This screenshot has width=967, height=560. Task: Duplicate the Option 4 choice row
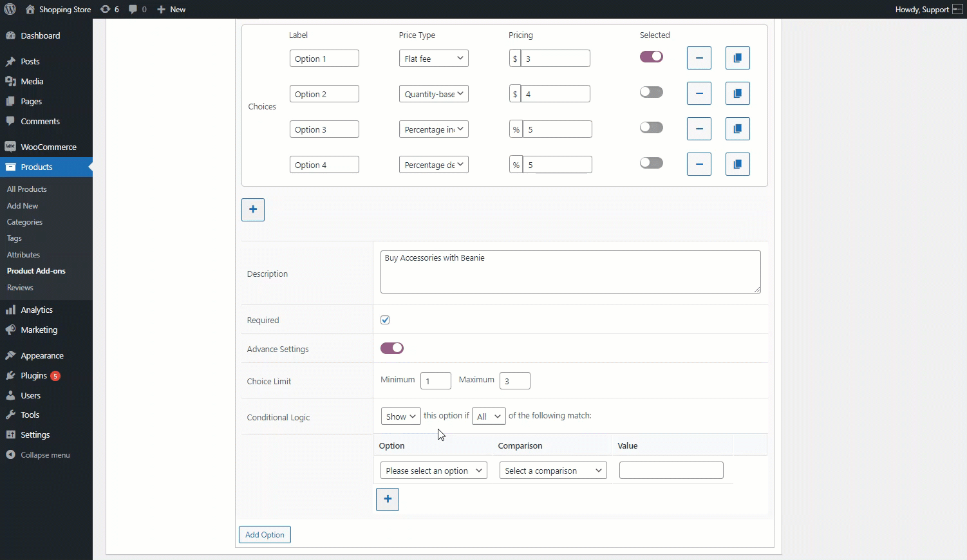(738, 164)
